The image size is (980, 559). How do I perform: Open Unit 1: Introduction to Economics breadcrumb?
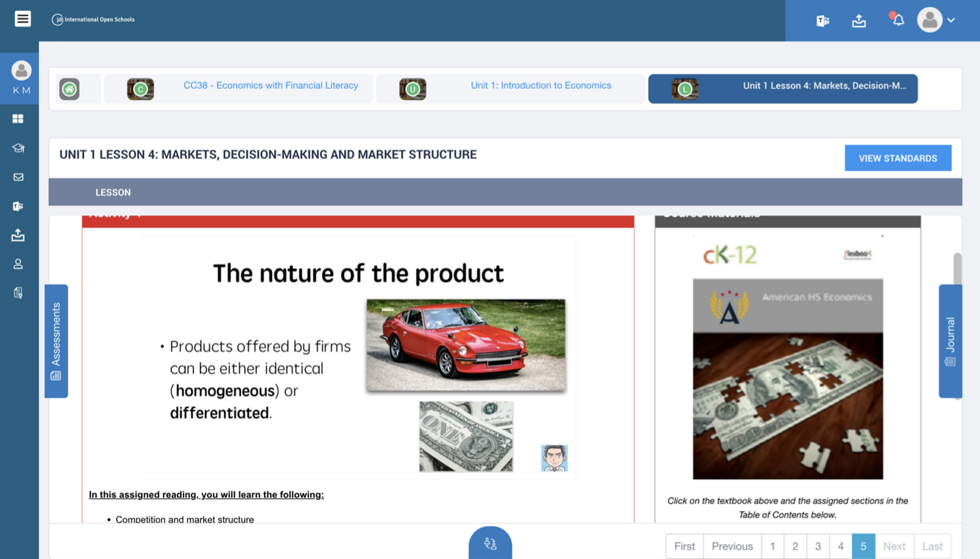pos(541,86)
